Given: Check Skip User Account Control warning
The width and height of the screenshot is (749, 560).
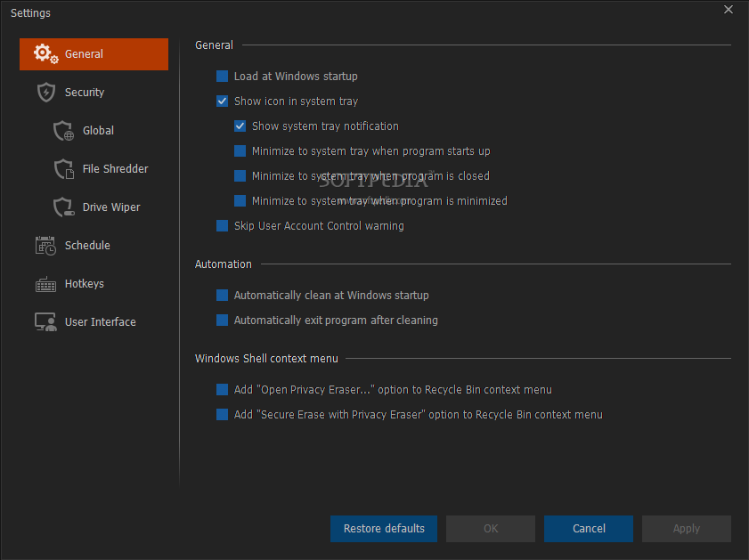Looking at the screenshot, I should click(222, 225).
